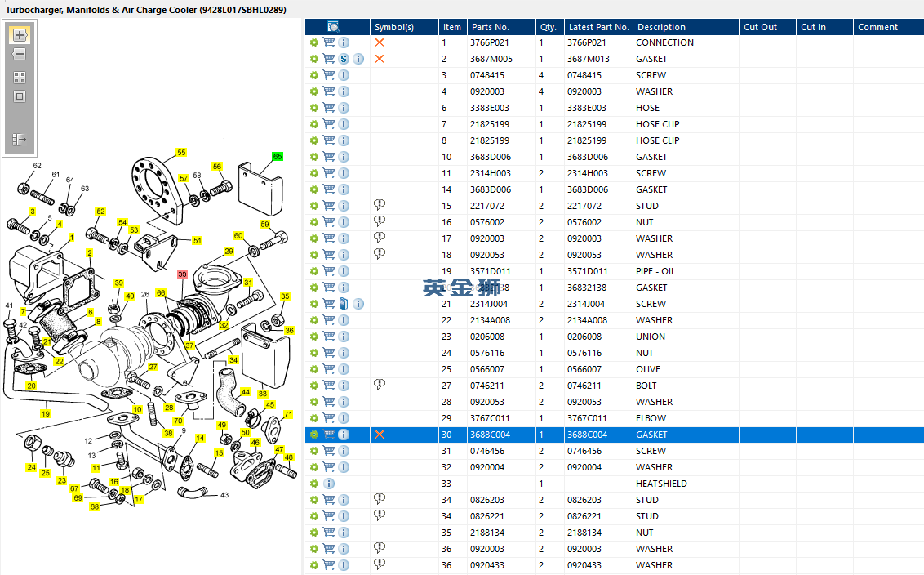Image resolution: width=924 pixels, height=575 pixels.
Task: Zoom out of the parts diagram
Action: pyautogui.click(x=20, y=54)
